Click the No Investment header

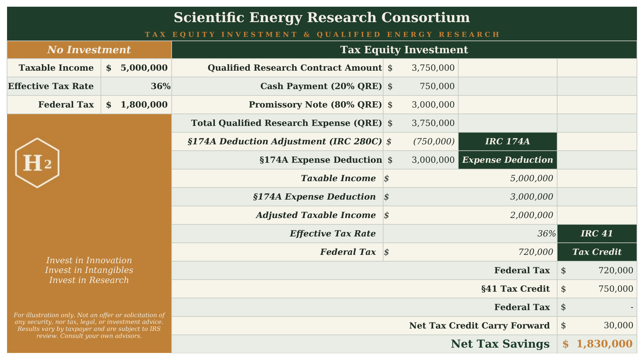point(89,50)
